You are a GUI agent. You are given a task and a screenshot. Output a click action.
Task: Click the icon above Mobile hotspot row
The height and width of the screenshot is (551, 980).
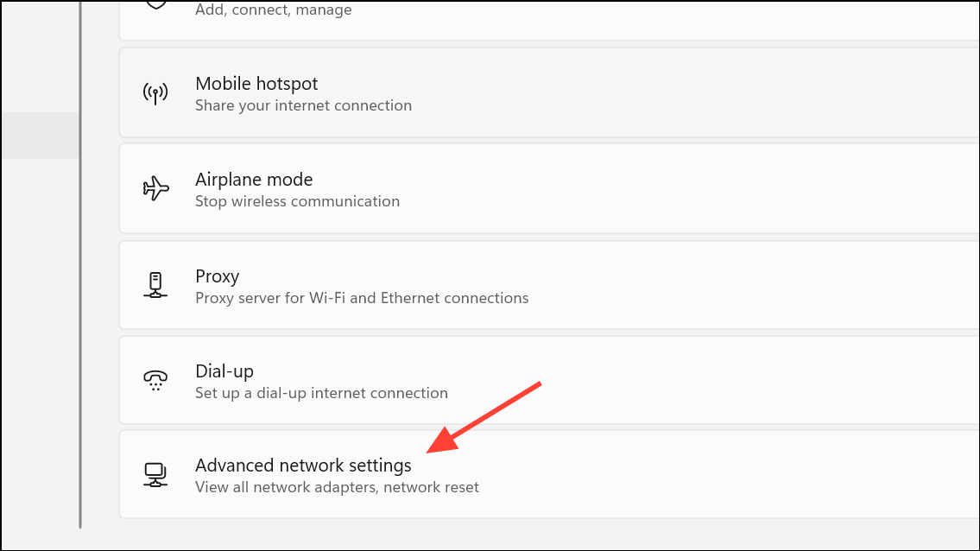(155, 5)
